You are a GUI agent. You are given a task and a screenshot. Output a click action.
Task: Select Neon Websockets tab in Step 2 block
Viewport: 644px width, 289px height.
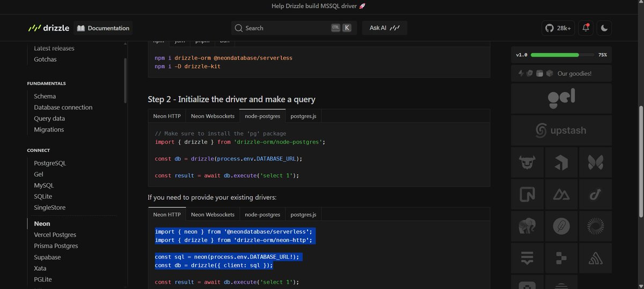pyautogui.click(x=213, y=116)
